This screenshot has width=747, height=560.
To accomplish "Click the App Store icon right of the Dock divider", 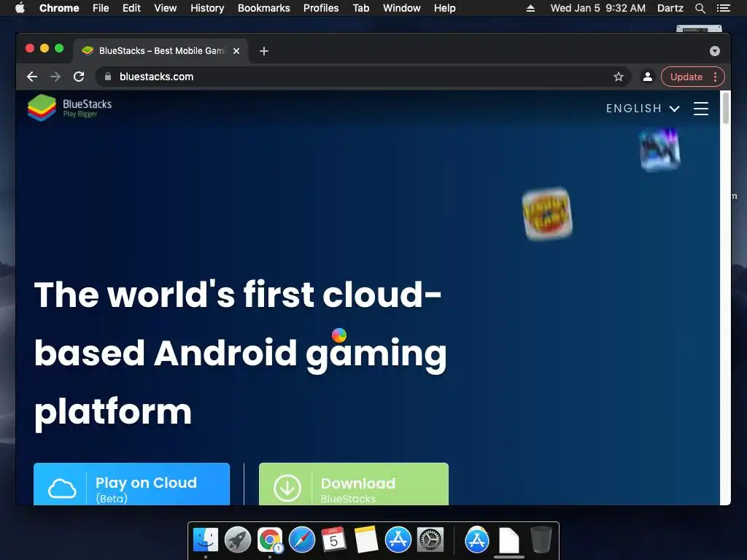I will click(477, 540).
